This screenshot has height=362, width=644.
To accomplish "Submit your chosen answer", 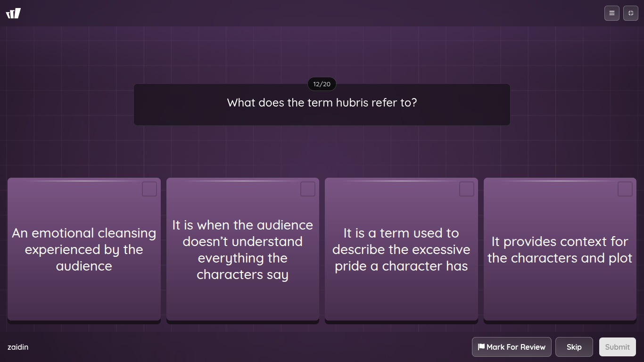I will pos(617,346).
